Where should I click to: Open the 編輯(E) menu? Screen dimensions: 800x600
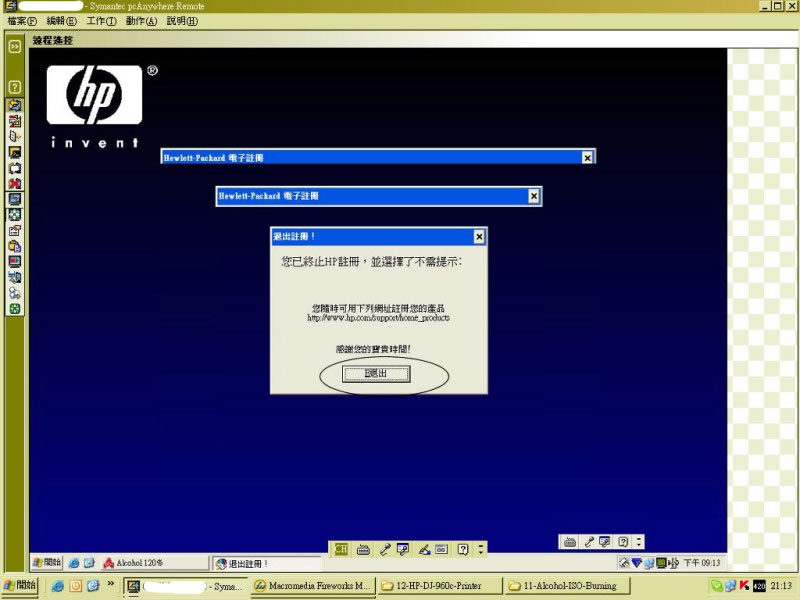point(61,21)
